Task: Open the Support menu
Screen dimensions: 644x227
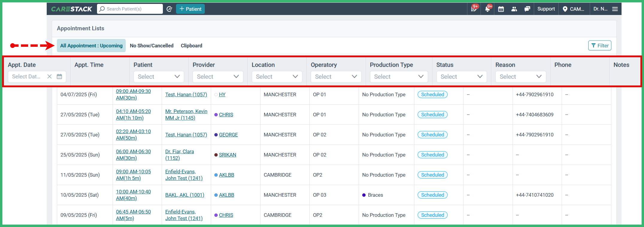Action: coord(546,9)
